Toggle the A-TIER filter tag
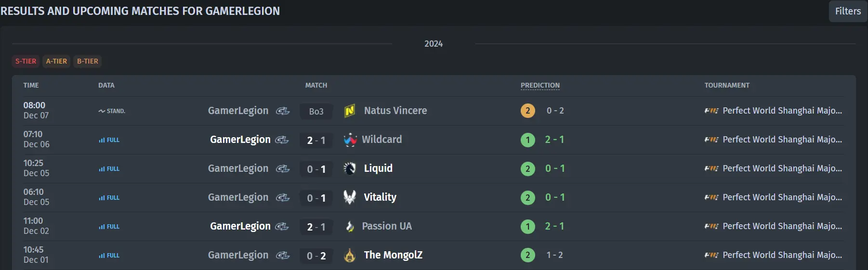868x270 pixels. (56, 61)
